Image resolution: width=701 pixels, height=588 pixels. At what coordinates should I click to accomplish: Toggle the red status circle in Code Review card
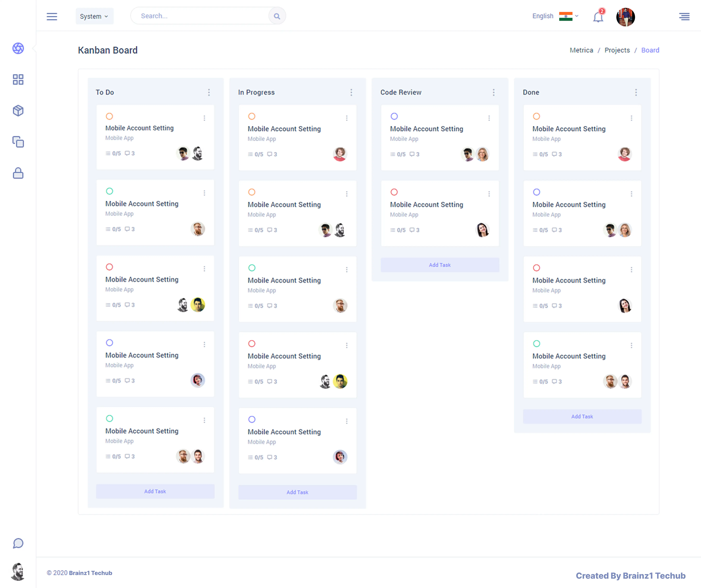[x=394, y=192]
